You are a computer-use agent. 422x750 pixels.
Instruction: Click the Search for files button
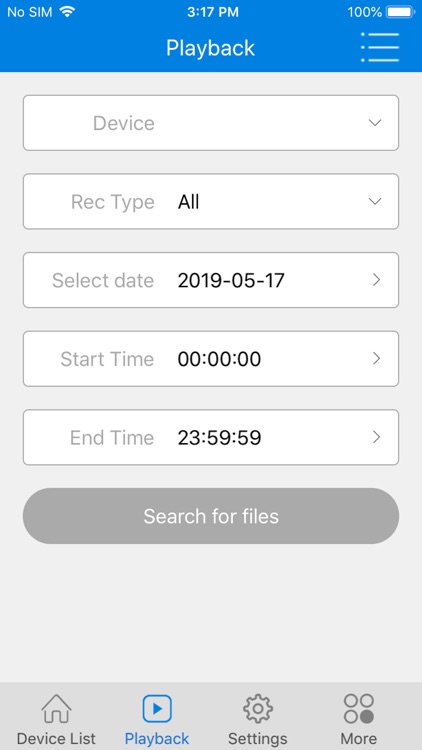coord(211,516)
